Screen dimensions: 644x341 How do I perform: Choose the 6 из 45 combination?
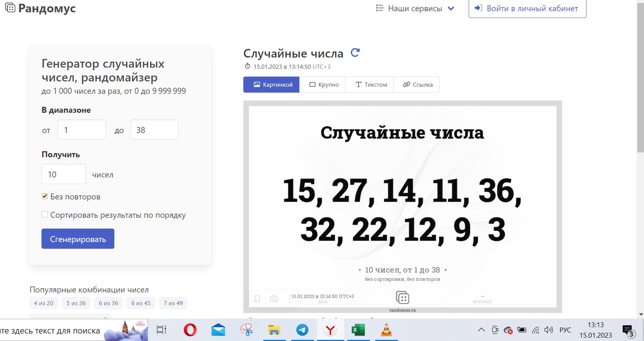141,303
